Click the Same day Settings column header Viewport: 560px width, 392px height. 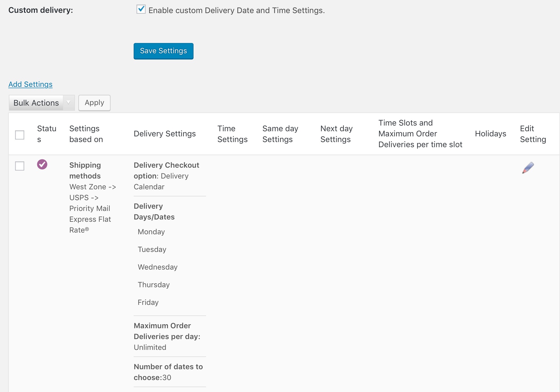[x=280, y=134]
